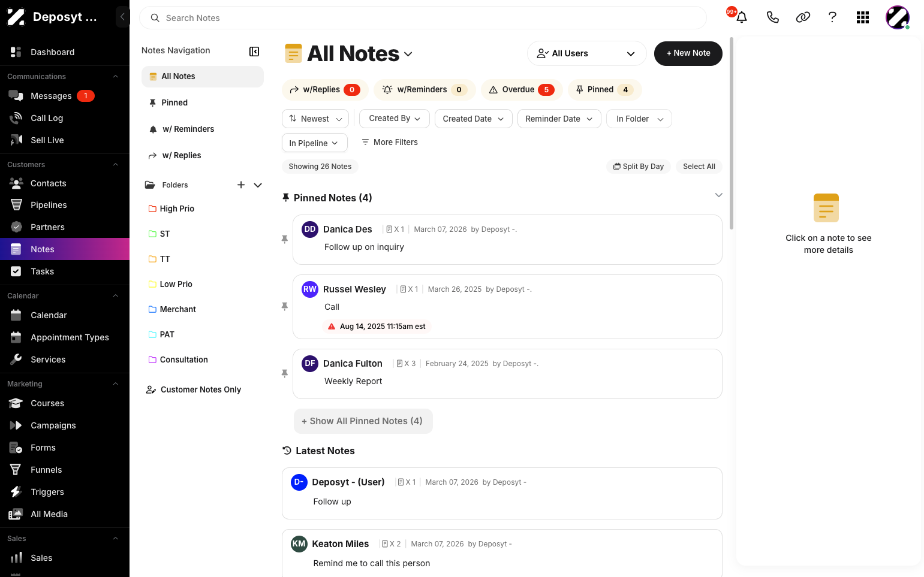Screen dimensions: 924x577
Task: Create a new note with New Note button
Action: point(688,53)
